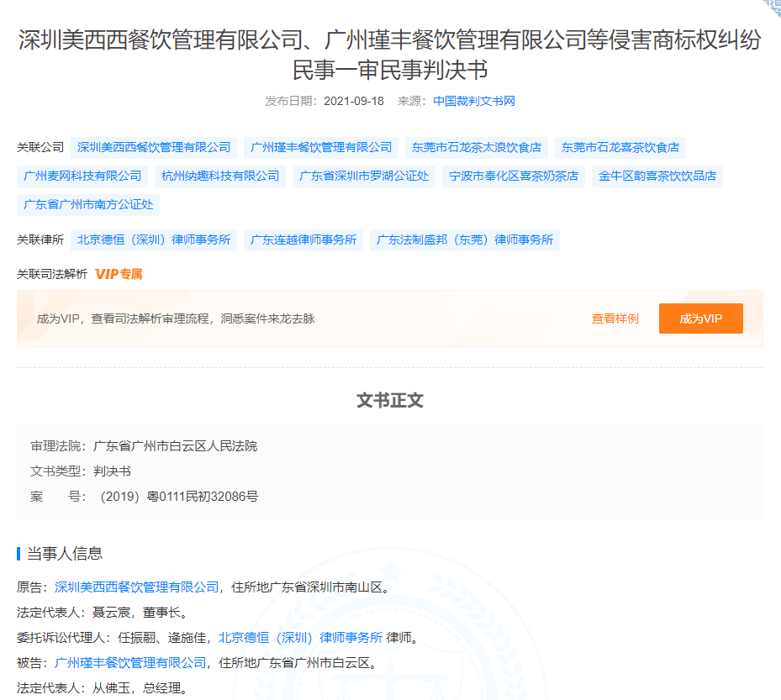Click the VIP banner text 成为VIP，查看司法解析审理流程
Screen dimensions: 781x700
[176, 318]
